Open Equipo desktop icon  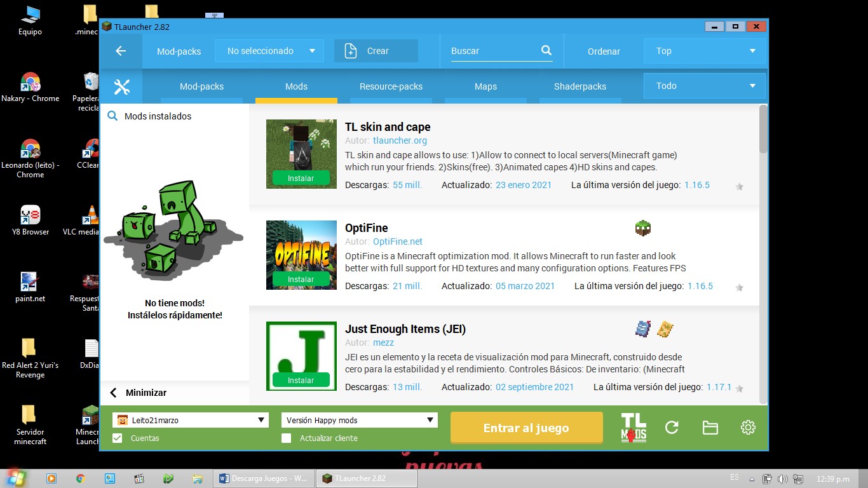(x=30, y=21)
